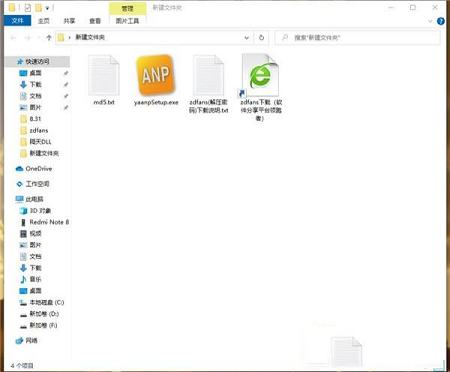450x372 pixels.
Task: Open 本地磁盘 (C:) drive
Action: 47,302
